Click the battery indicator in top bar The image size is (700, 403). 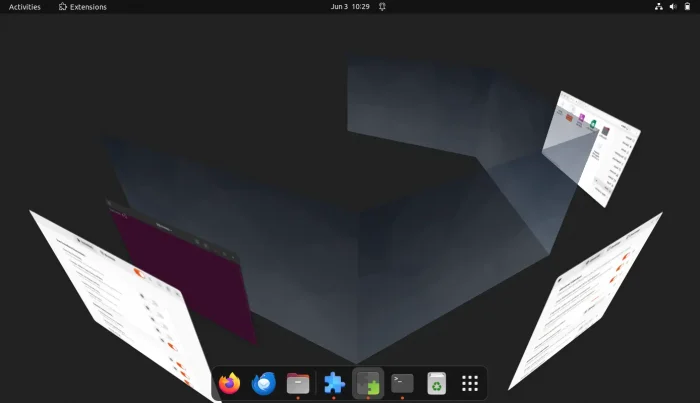[x=688, y=7]
